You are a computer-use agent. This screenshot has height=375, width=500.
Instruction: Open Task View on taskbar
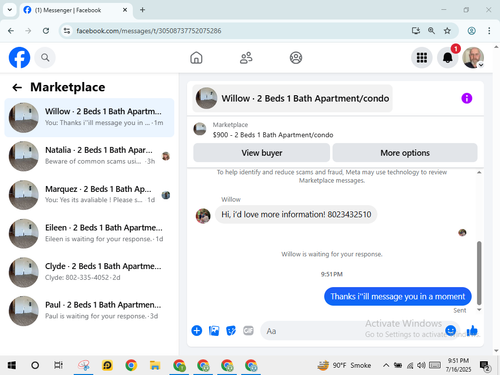(58, 365)
